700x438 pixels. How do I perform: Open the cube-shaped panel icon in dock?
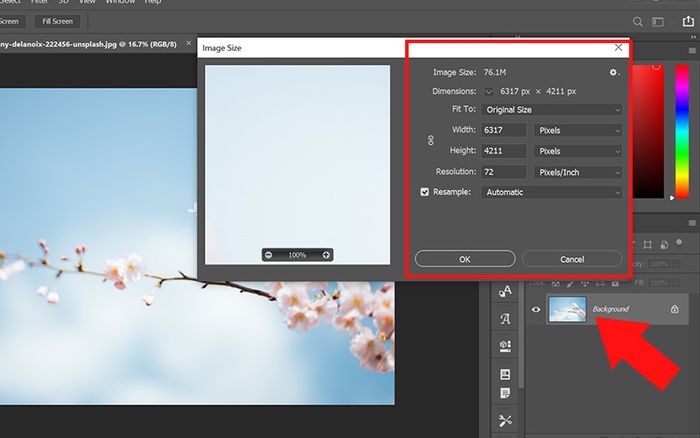[505, 346]
